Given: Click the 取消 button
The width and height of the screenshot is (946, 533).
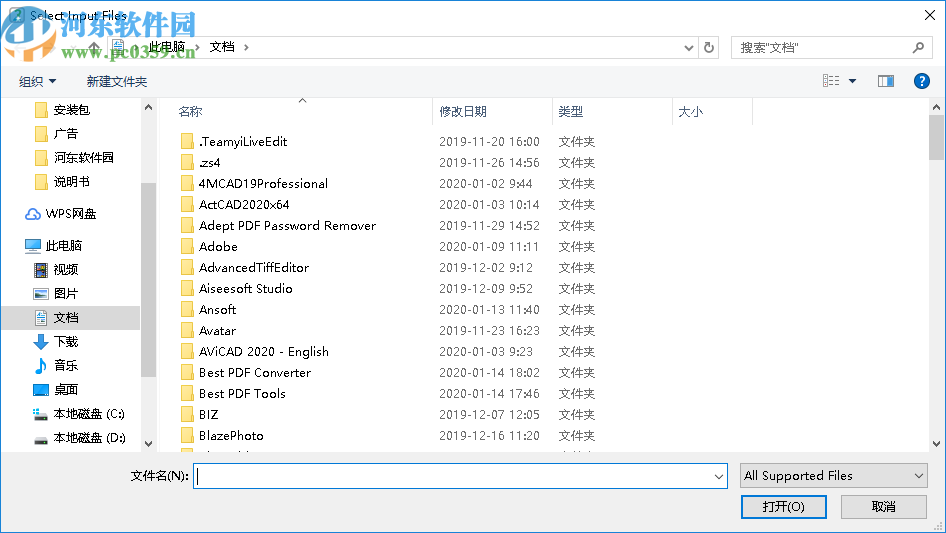Looking at the screenshot, I should click(x=883, y=506).
